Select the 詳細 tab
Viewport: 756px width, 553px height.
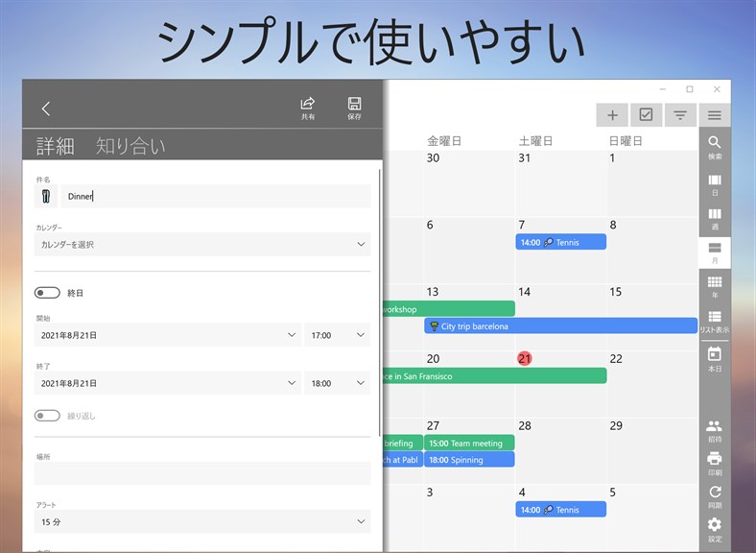click(56, 146)
